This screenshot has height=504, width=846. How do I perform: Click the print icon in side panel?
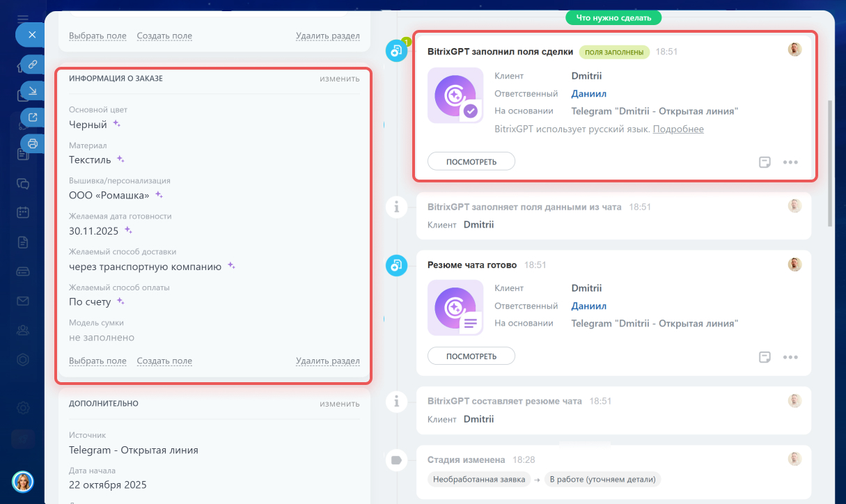[32, 143]
